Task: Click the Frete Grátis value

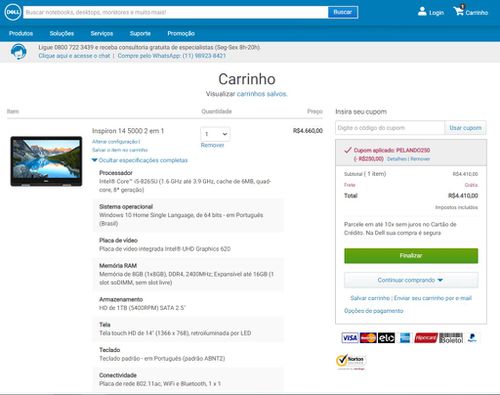Action: click(x=471, y=185)
